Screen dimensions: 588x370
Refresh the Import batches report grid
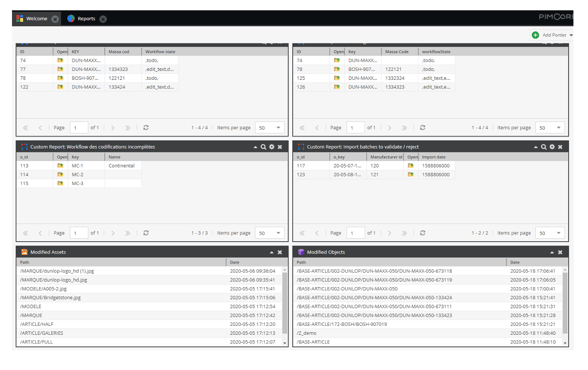point(423,233)
